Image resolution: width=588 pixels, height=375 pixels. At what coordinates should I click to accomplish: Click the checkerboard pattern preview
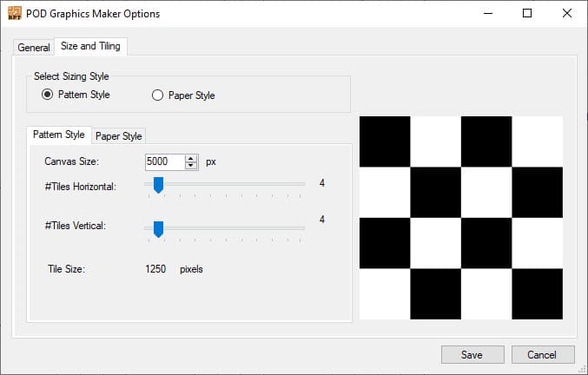coord(460,217)
